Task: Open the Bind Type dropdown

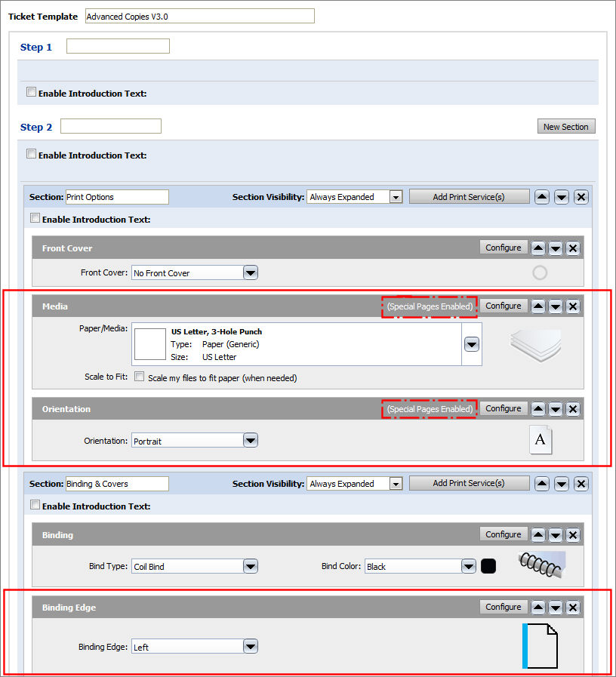Action: point(251,567)
